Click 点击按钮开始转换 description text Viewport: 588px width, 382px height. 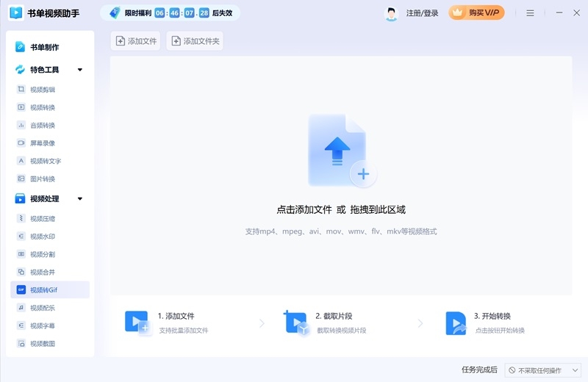[500, 331]
